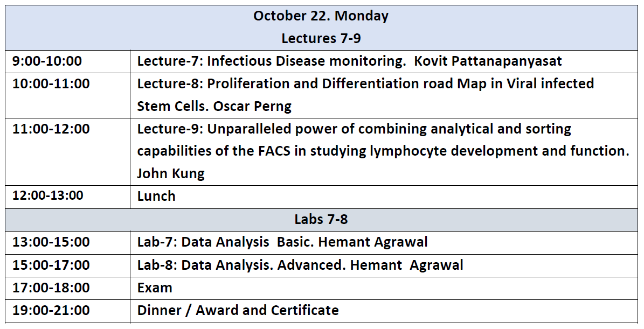Select Lab-8 Data Analysis Advanced entry
The image size is (644, 329).
click(x=300, y=265)
